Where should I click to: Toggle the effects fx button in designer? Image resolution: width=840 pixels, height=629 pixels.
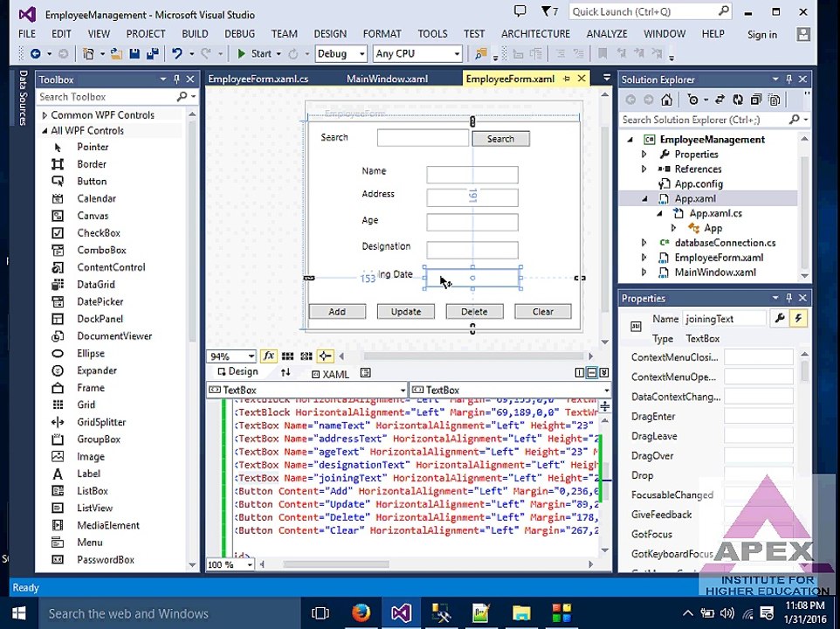(268, 356)
